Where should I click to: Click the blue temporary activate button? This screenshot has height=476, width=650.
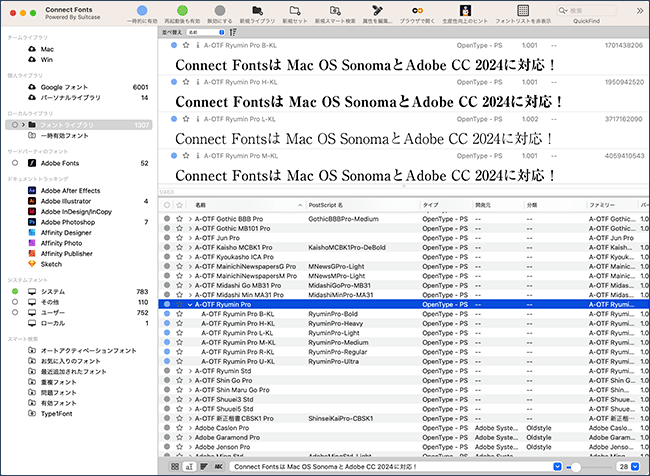click(142, 11)
